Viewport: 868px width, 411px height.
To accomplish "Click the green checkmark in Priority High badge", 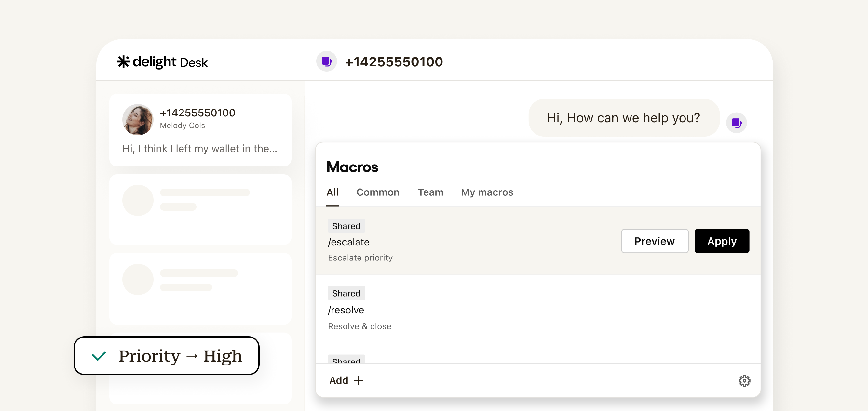I will tap(99, 356).
